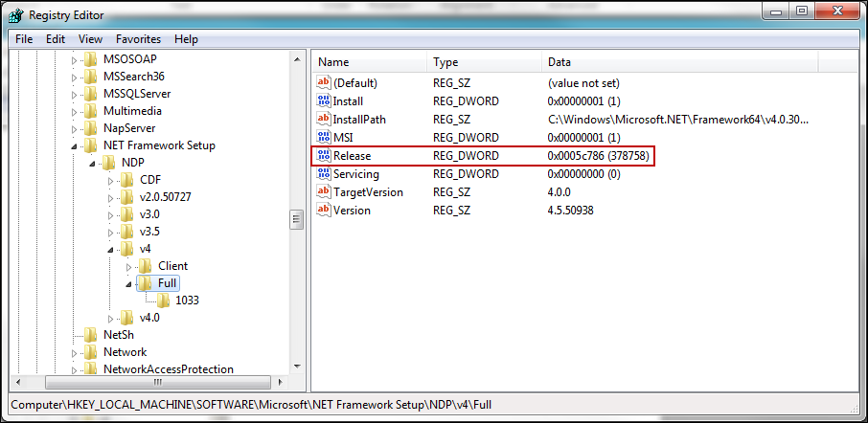Click the v3.0 folder icon

(x=127, y=214)
